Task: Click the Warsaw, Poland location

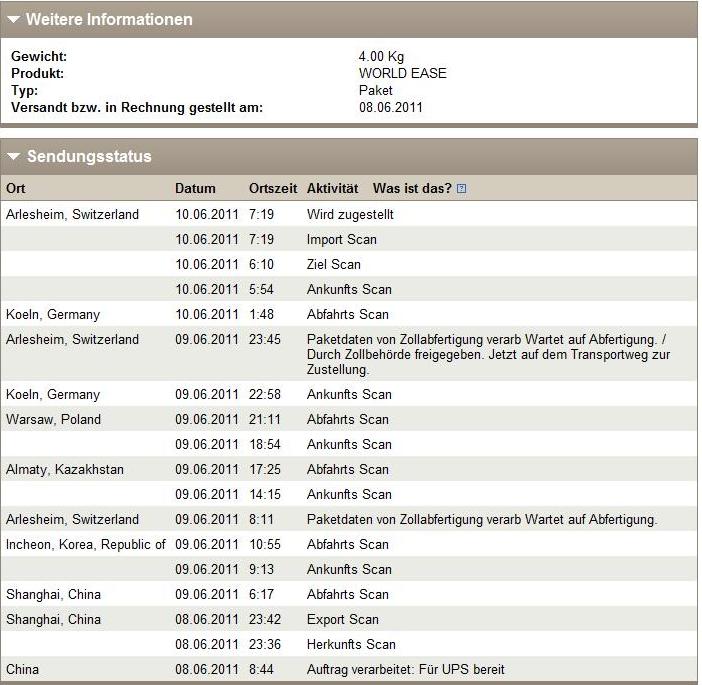Action: click(53, 419)
